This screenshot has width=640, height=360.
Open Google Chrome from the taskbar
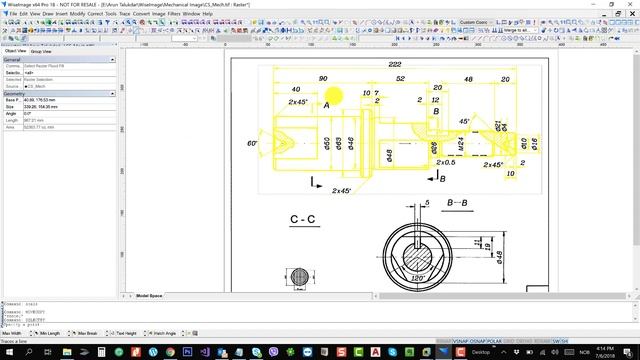point(170,352)
